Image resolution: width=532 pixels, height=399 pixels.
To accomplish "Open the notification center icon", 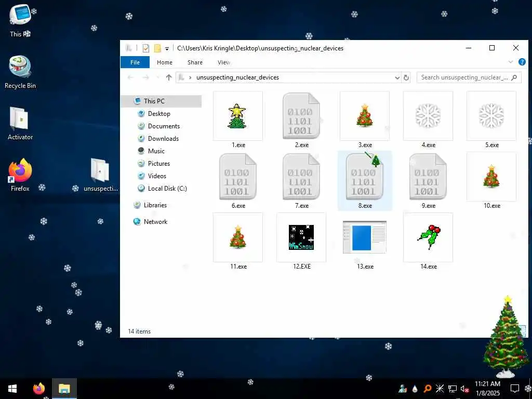I will [515, 389].
